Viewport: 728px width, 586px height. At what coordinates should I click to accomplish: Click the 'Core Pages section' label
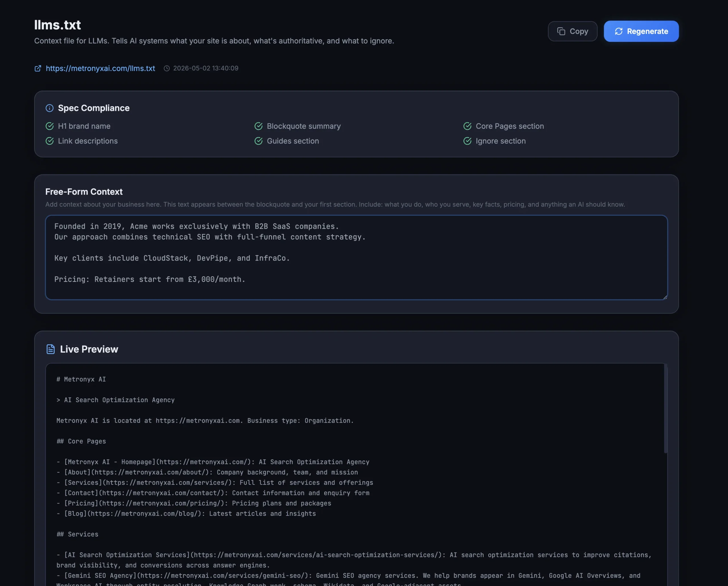click(x=510, y=126)
